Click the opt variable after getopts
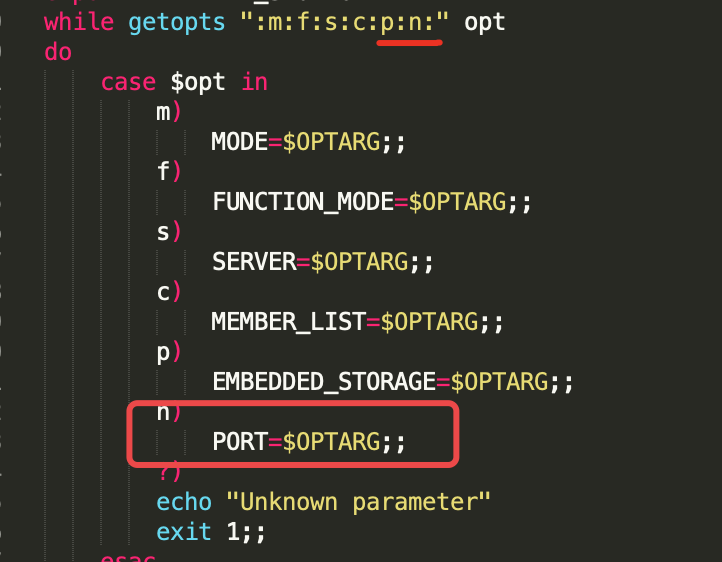This screenshot has height=562, width=722. tap(484, 23)
